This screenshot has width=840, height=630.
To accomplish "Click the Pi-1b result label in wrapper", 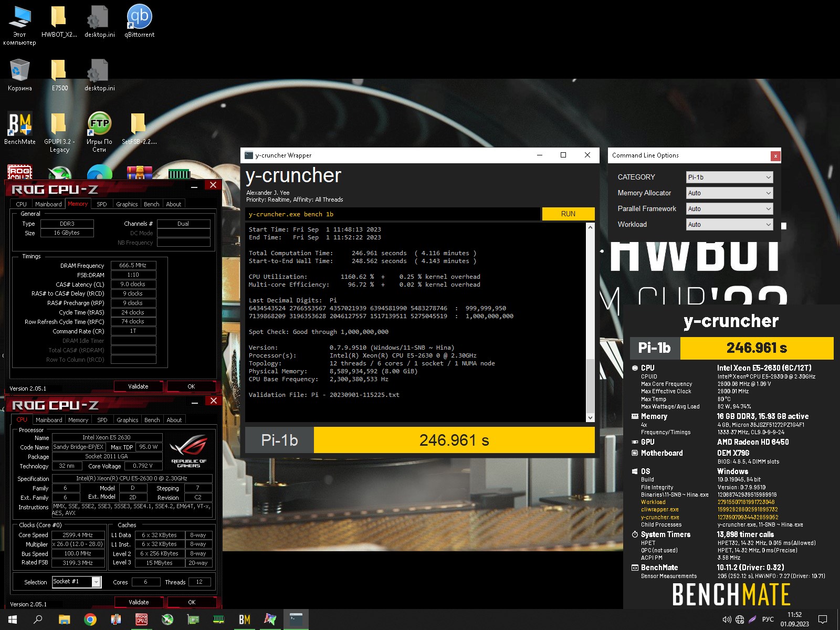I will click(x=279, y=440).
